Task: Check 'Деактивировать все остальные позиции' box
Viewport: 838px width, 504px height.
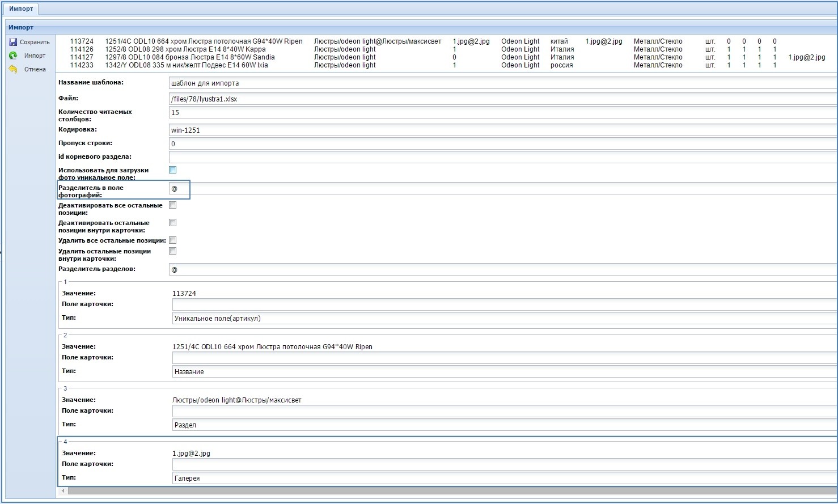Action: pos(173,205)
